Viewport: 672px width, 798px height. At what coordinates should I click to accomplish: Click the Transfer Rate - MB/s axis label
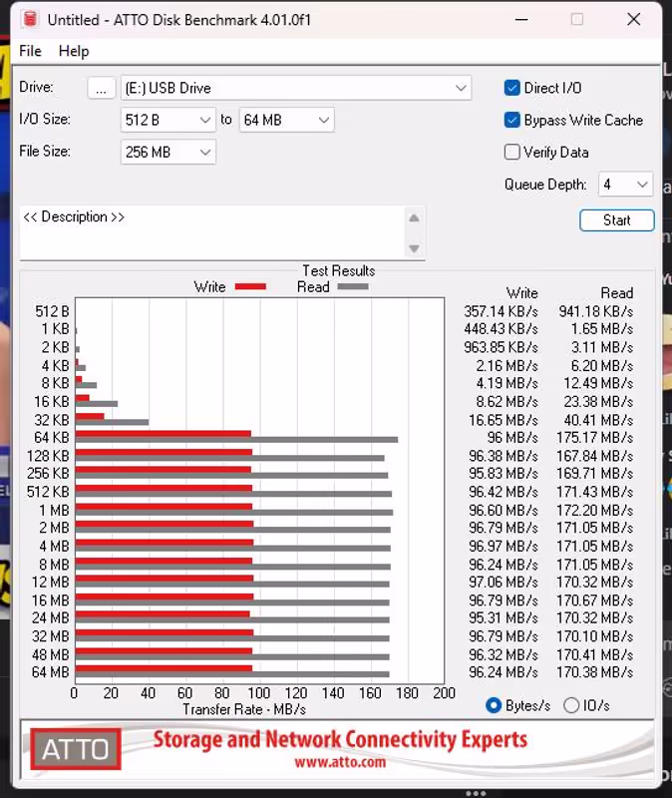[x=244, y=709]
